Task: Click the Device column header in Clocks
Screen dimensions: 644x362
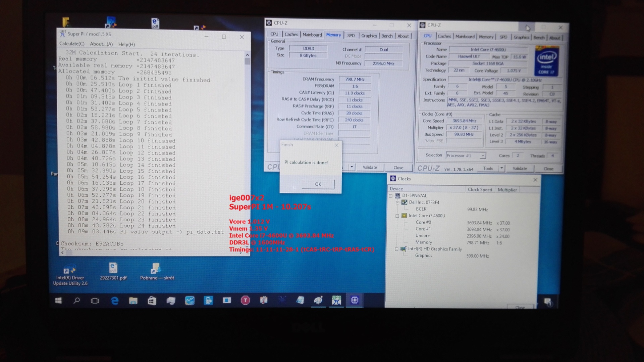Action: (x=426, y=189)
